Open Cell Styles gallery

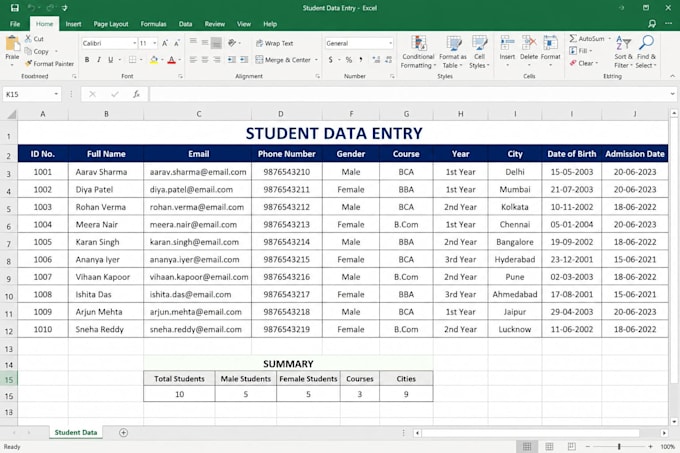coord(479,52)
